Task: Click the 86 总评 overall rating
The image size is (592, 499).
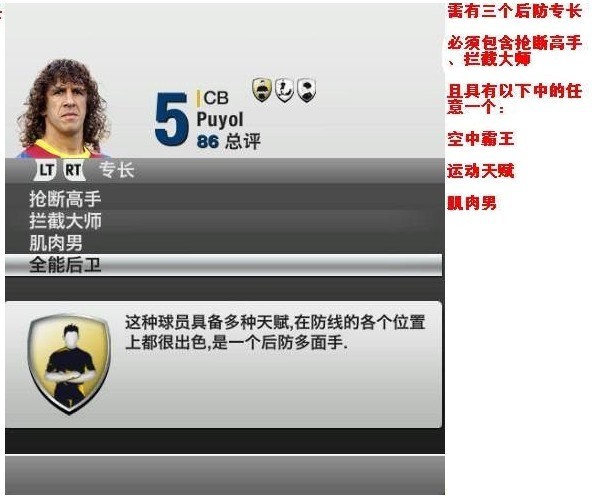Action: pos(228,142)
